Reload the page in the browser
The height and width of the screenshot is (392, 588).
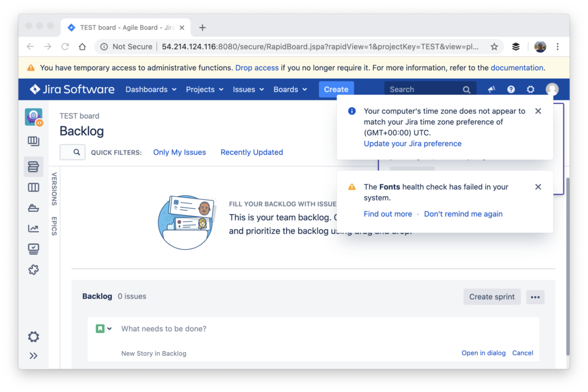click(x=65, y=46)
